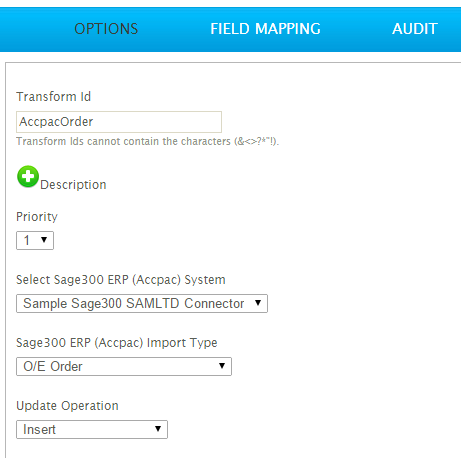
Task: Click the Transform Id label
Action: (x=54, y=97)
